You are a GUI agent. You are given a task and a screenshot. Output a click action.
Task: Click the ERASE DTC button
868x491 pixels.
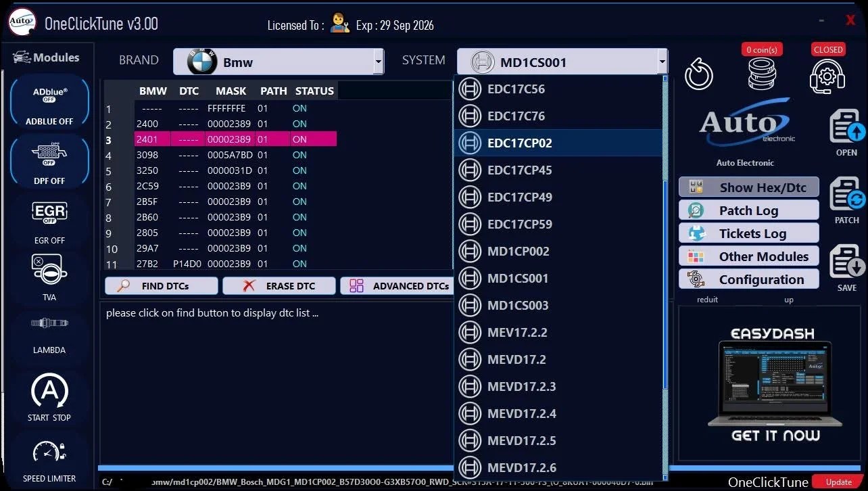(x=279, y=286)
